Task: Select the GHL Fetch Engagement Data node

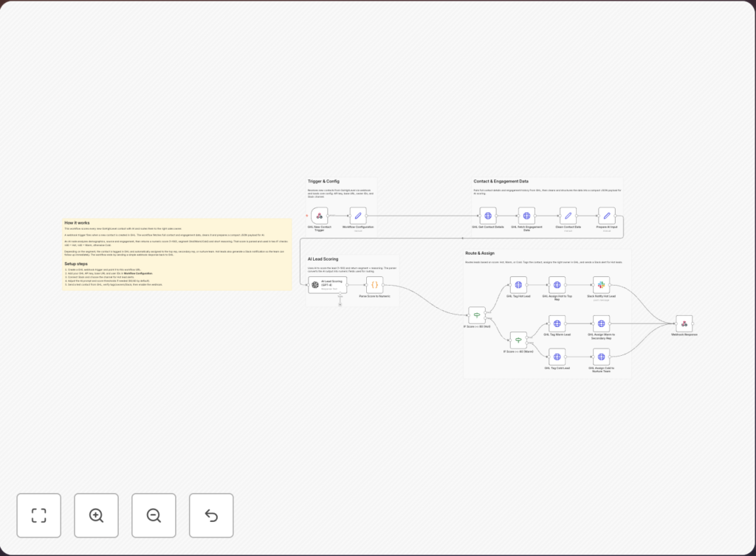Action: pos(526,216)
